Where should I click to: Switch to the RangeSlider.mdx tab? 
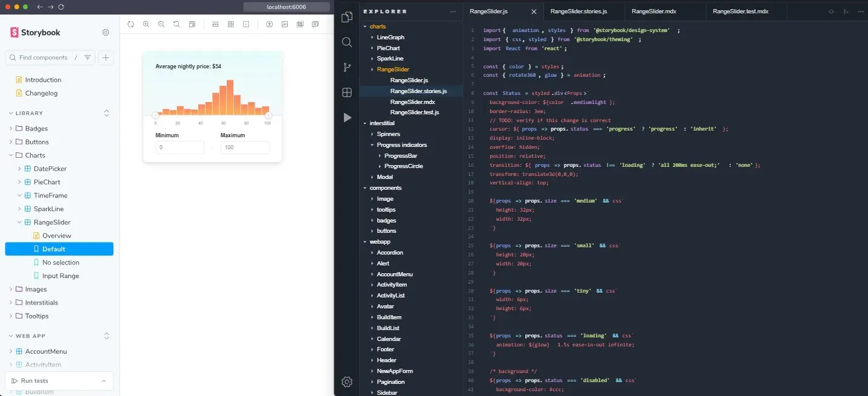click(x=655, y=11)
